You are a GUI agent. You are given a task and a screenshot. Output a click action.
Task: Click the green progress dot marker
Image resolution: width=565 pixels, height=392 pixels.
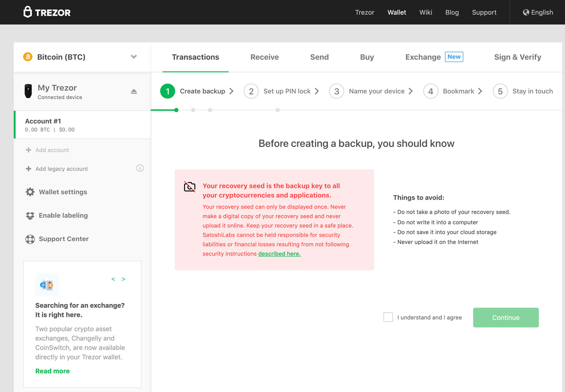point(176,110)
